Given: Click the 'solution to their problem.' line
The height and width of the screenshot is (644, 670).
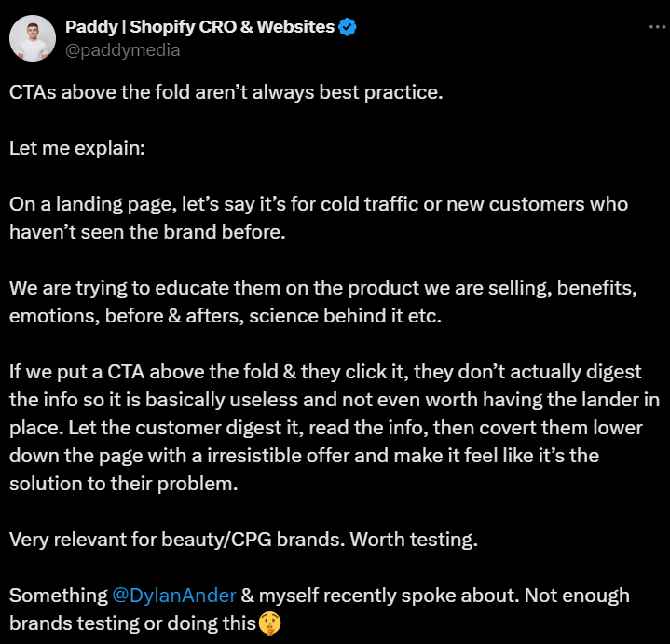Looking at the screenshot, I should point(124,484).
